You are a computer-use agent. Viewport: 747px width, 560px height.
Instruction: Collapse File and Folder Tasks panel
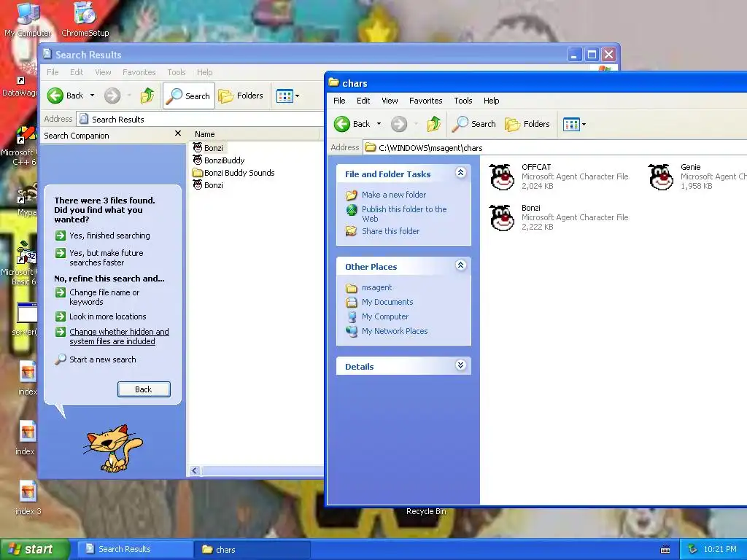[460, 172]
